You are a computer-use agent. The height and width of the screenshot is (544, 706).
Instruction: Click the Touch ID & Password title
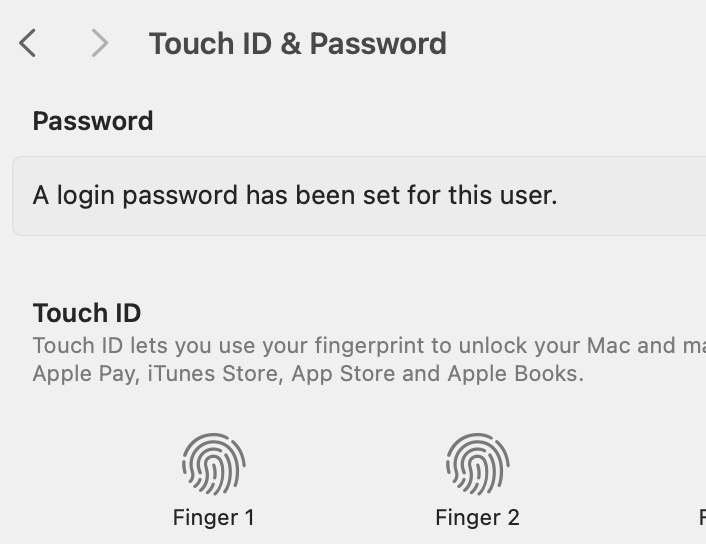(x=297, y=43)
